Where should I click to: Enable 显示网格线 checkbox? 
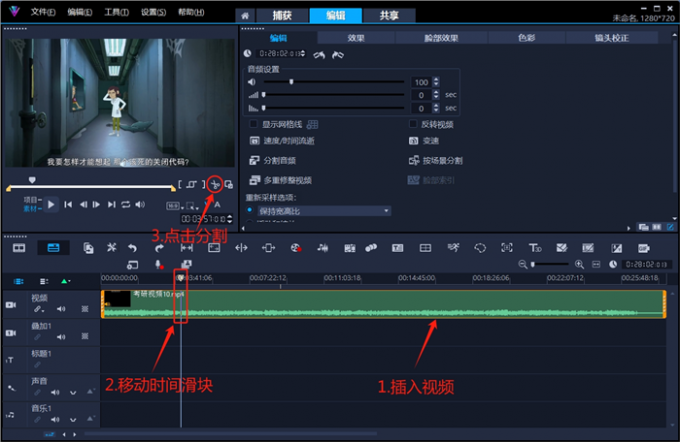253,124
